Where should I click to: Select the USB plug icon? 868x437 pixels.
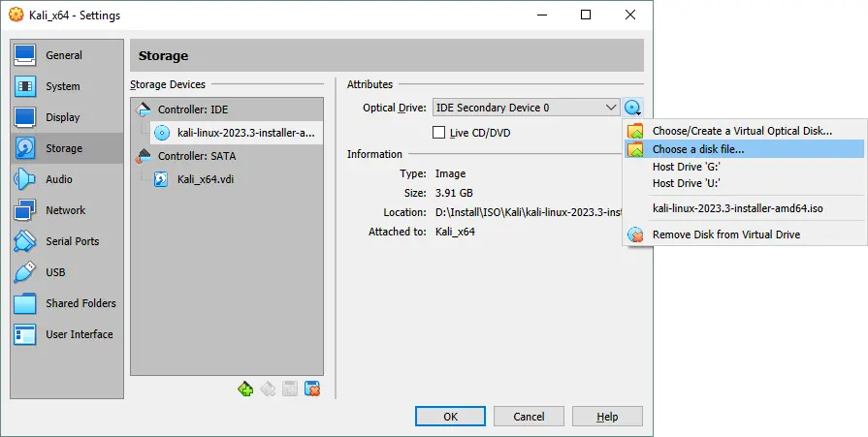coord(25,272)
